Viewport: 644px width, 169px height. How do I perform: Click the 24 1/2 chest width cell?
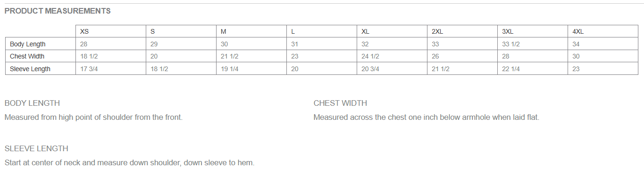[392, 56]
